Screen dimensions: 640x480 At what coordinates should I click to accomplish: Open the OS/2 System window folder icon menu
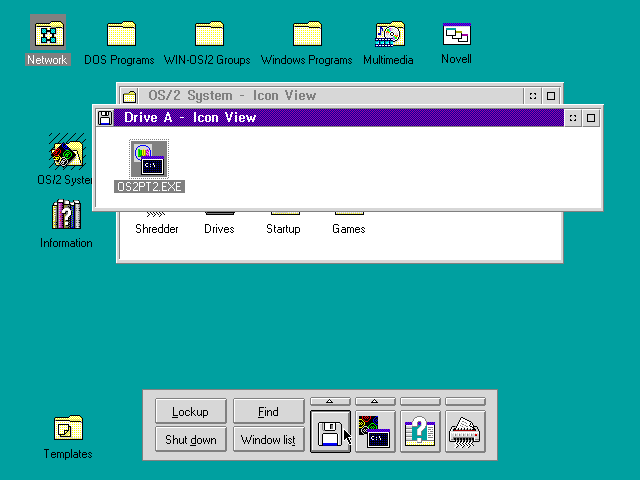pyautogui.click(x=129, y=96)
